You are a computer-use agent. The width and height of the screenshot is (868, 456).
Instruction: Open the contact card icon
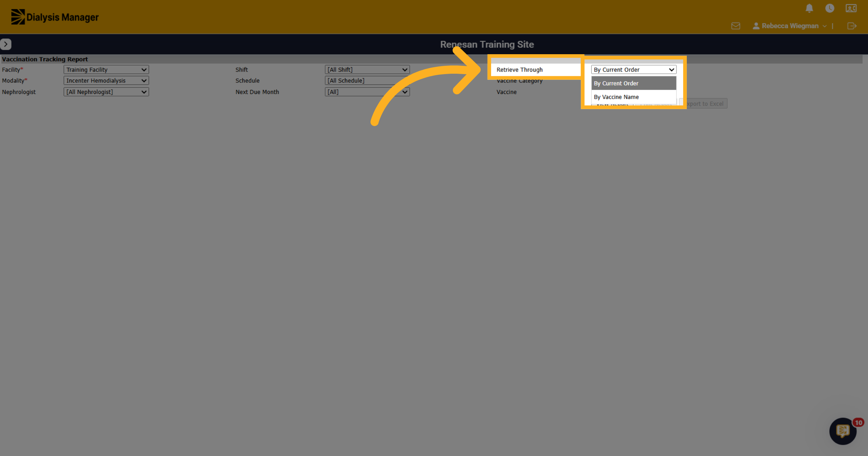(x=851, y=8)
